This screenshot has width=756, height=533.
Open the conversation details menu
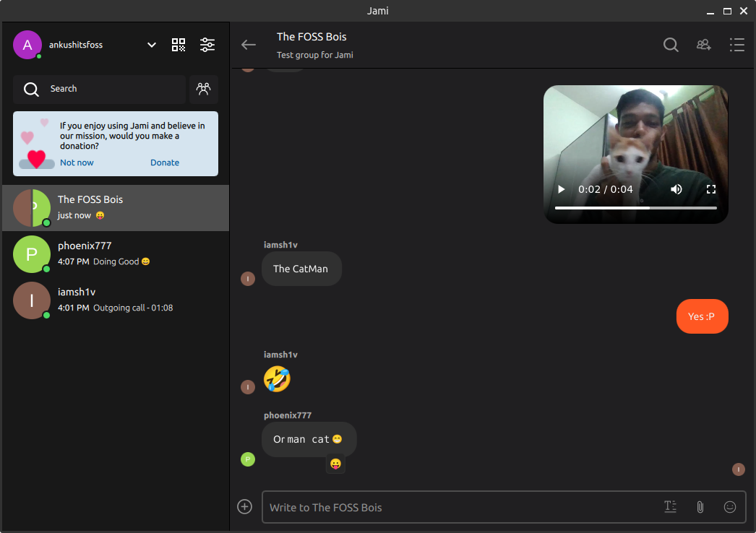coord(737,44)
